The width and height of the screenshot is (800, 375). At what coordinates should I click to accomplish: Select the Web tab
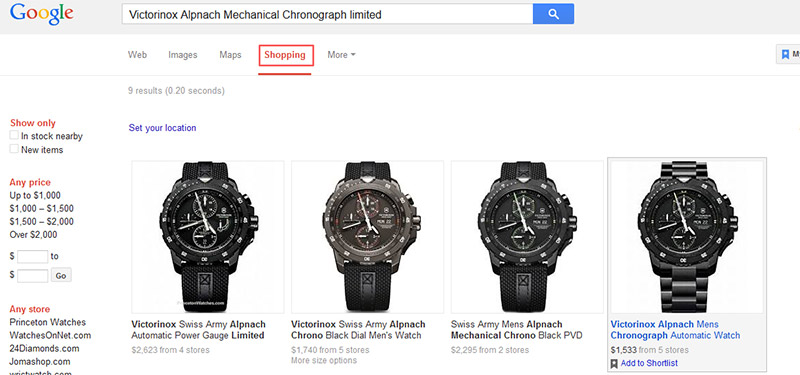[137, 55]
